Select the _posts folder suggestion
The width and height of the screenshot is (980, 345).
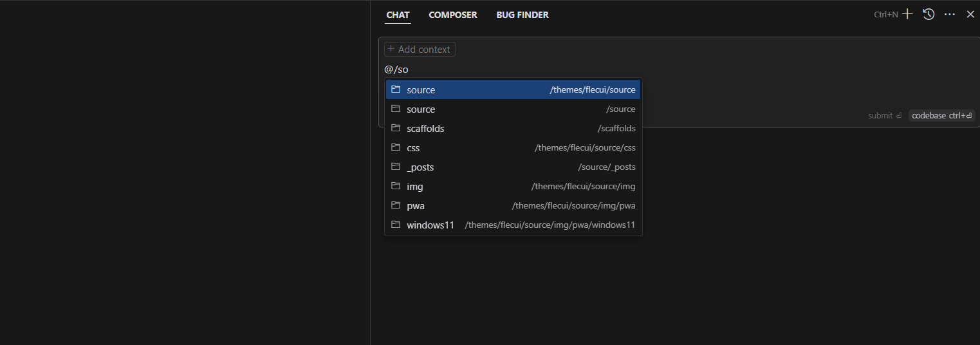point(513,167)
